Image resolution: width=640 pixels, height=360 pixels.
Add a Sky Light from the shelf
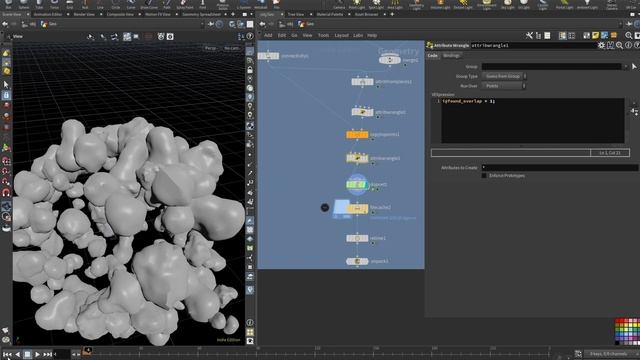click(x=508, y=4)
